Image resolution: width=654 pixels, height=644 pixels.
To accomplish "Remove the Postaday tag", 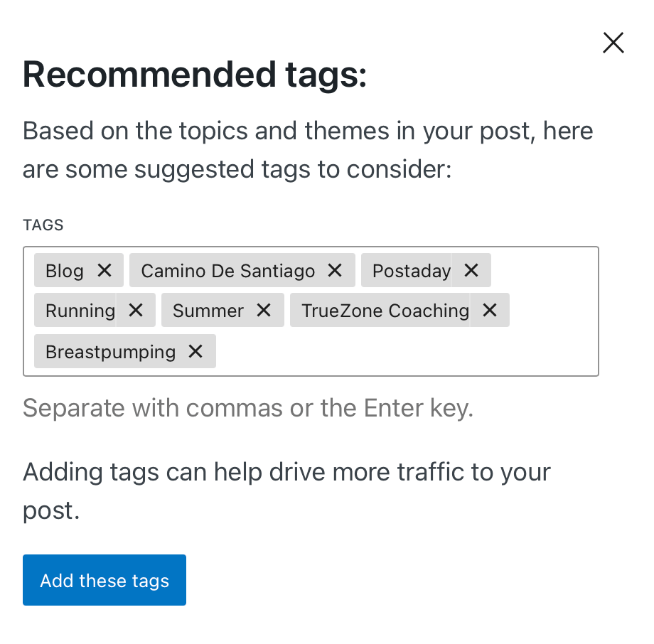I will (x=471, y=270).
